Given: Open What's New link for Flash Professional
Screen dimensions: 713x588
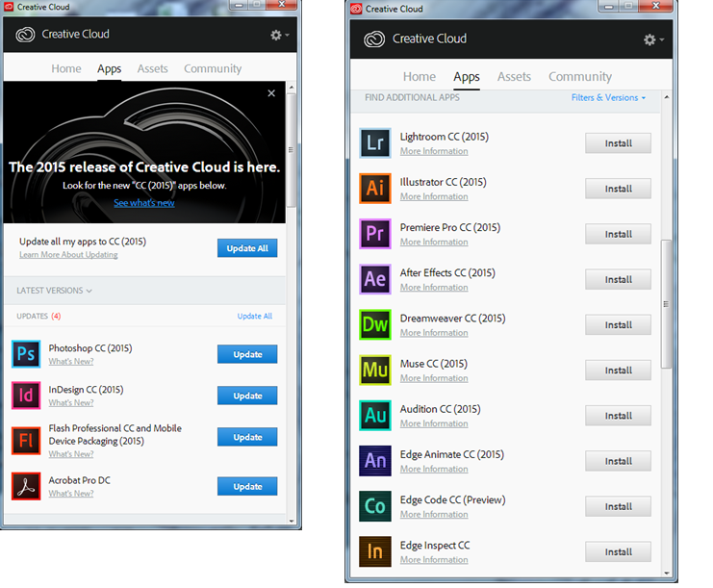Looking at the screenshot, I should click(x=71, y=454).
